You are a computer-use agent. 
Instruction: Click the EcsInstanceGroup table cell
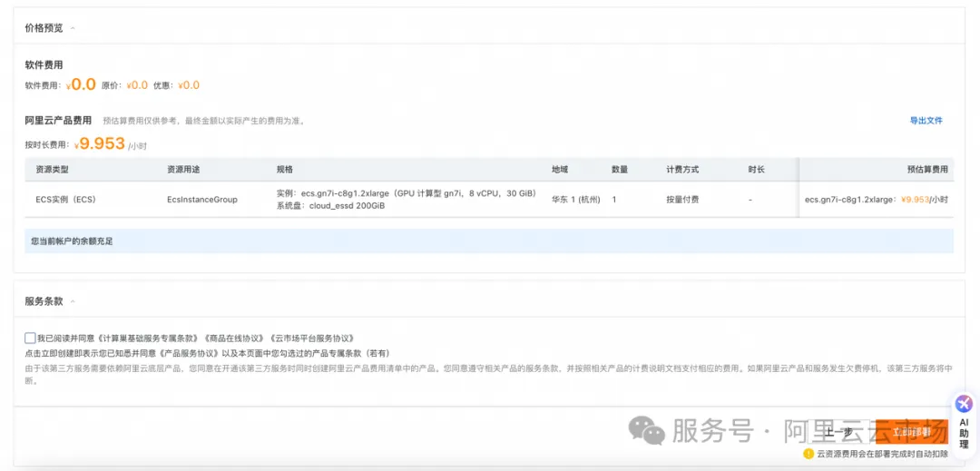pyautogui.click(x=201, y=200)
